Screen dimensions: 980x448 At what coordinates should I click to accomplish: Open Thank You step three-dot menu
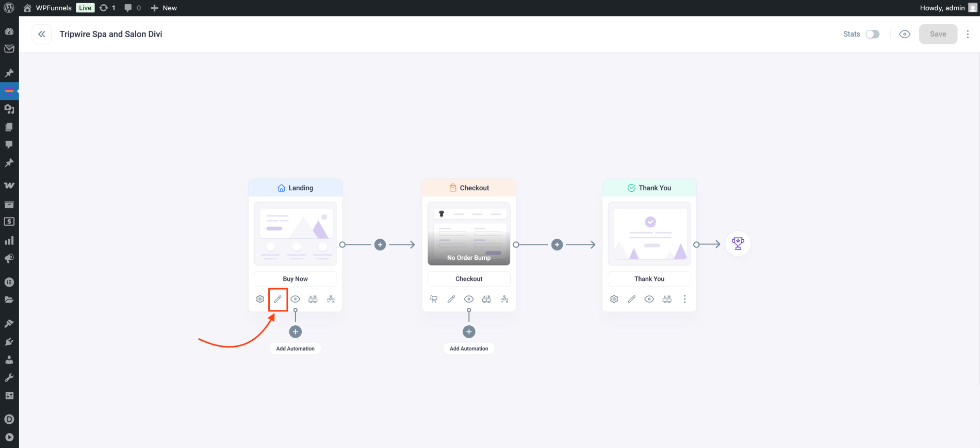click(x=684, y=299)
